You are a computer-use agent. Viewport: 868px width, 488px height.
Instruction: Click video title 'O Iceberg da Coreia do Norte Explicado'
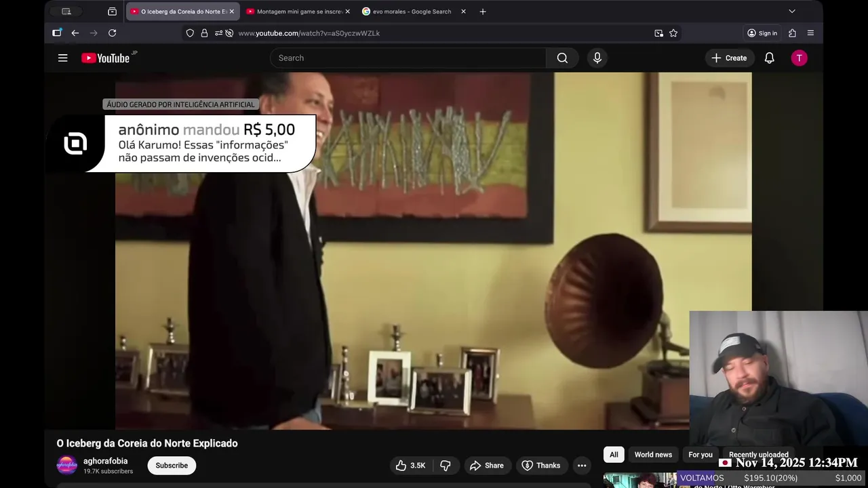pyautogui.click(x=147, y=443)
